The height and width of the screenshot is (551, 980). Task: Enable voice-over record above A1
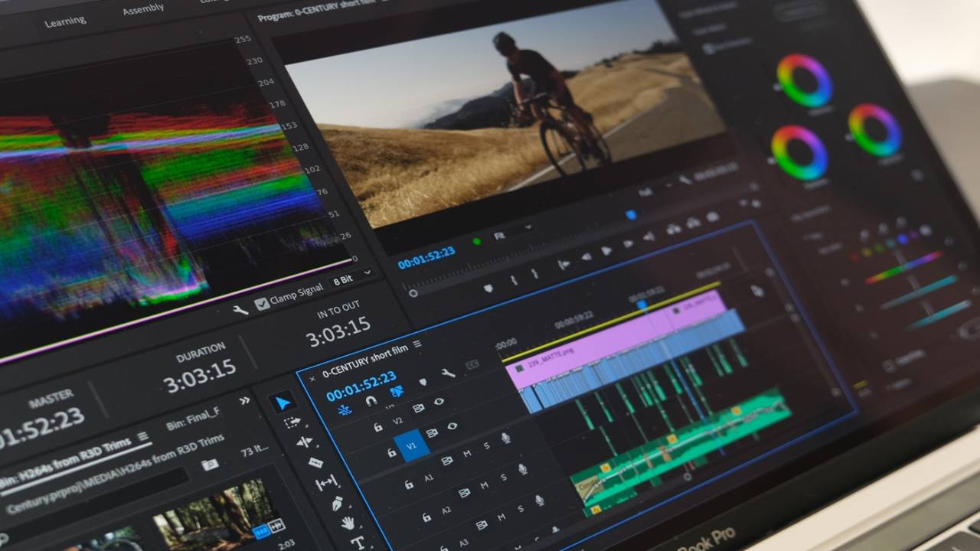[x=506, y=438]
